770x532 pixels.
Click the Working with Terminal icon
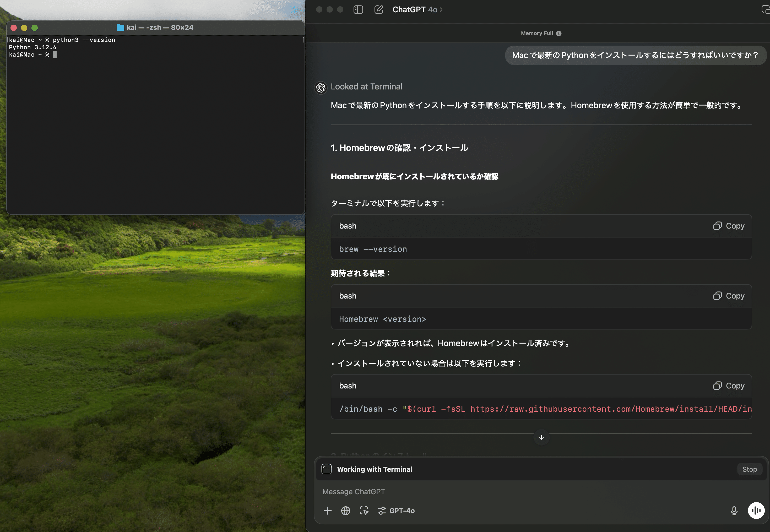pos(326,469)
